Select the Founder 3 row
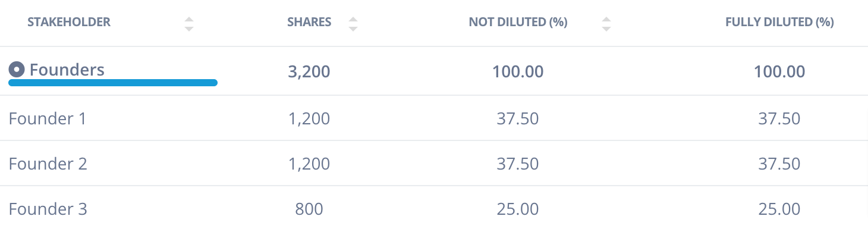The image size is (868, 238). coord(434,209)
